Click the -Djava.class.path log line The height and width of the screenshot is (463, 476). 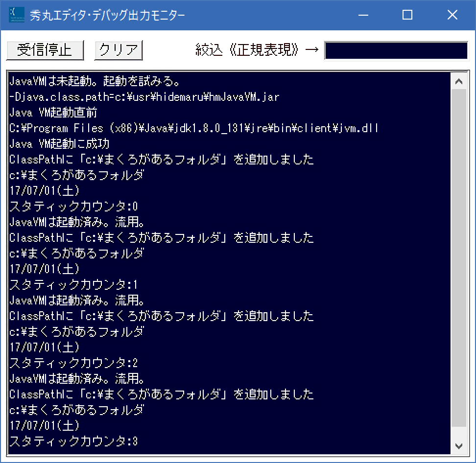coord(144,97)
